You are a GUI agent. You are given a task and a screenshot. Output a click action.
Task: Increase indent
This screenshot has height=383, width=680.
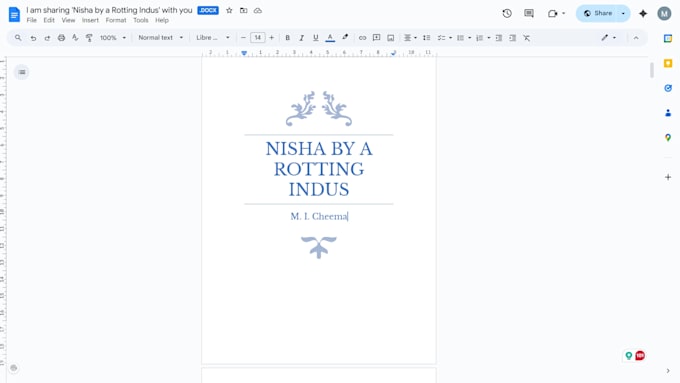(513, 38)
